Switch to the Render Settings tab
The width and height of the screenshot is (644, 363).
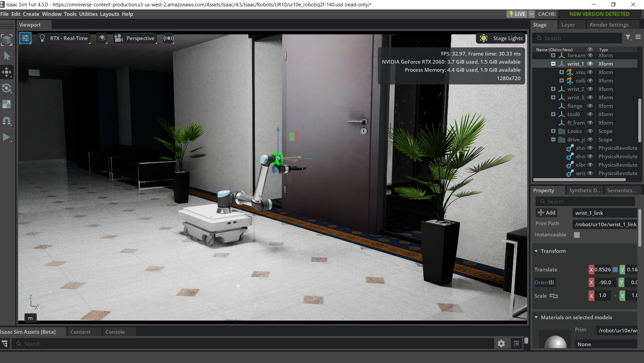pyautogui.click(x=609, y=25)
